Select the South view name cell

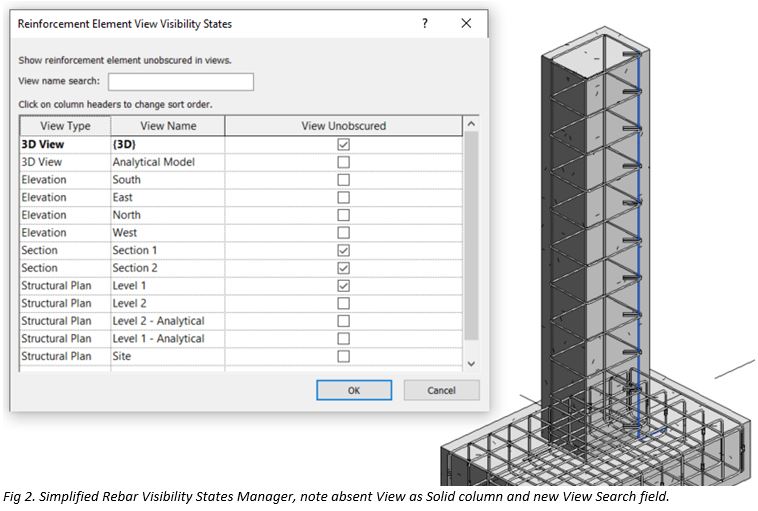point(168,180)
